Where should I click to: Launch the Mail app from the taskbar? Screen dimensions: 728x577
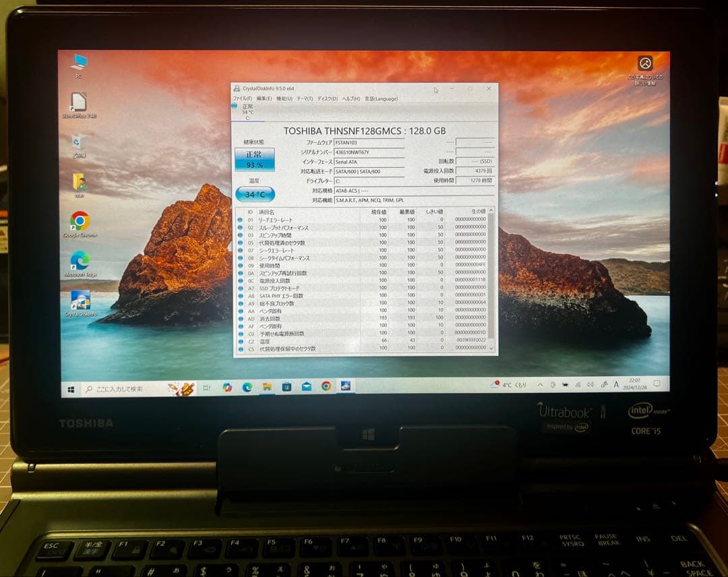pos(305,388)
